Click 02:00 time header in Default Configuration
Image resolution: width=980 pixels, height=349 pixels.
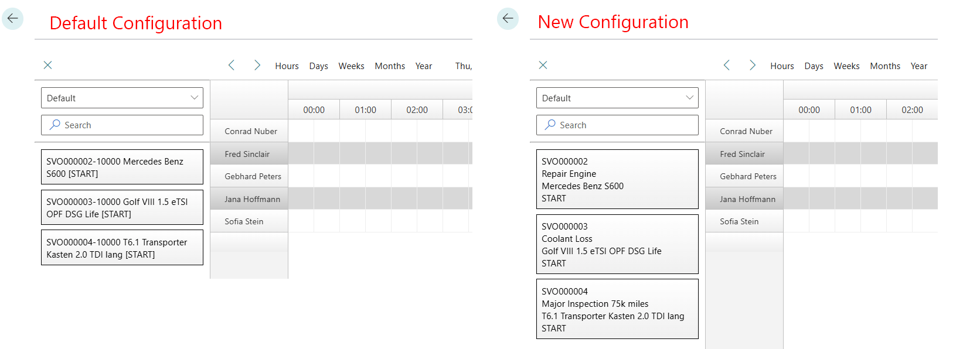coord(417,110)
